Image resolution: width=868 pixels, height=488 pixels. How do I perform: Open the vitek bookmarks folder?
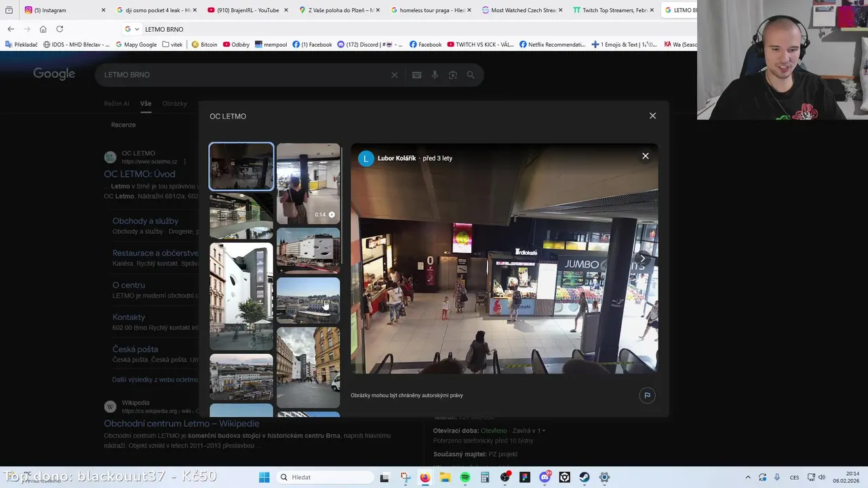tap(172, 45)
